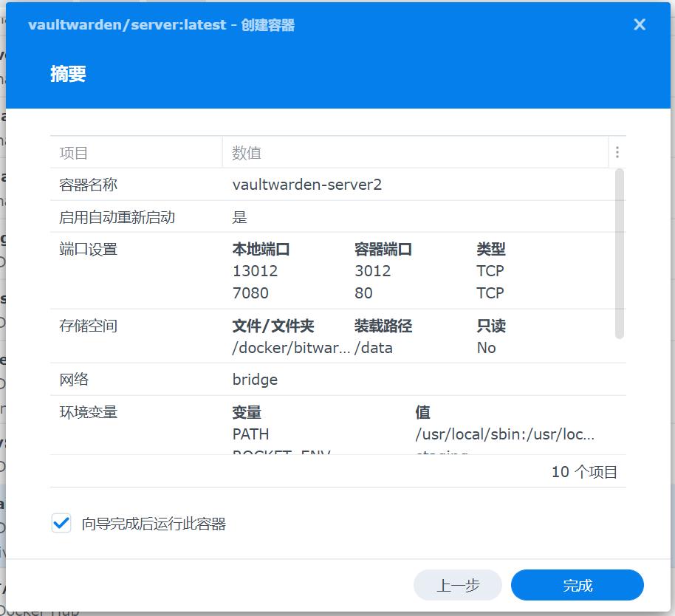The image size is (675, 616).
Task: Click the 完成 button to finish
Action: tap(578, 584)
